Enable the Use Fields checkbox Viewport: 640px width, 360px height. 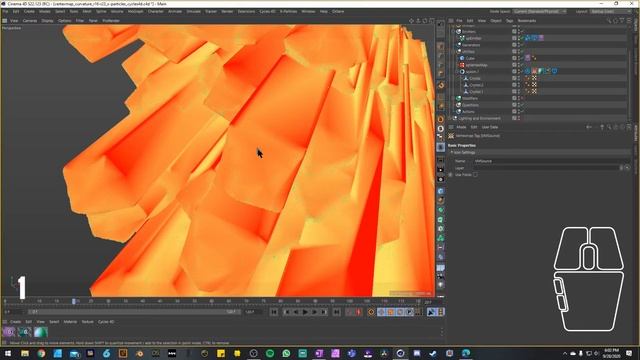(x=476, y=175)
